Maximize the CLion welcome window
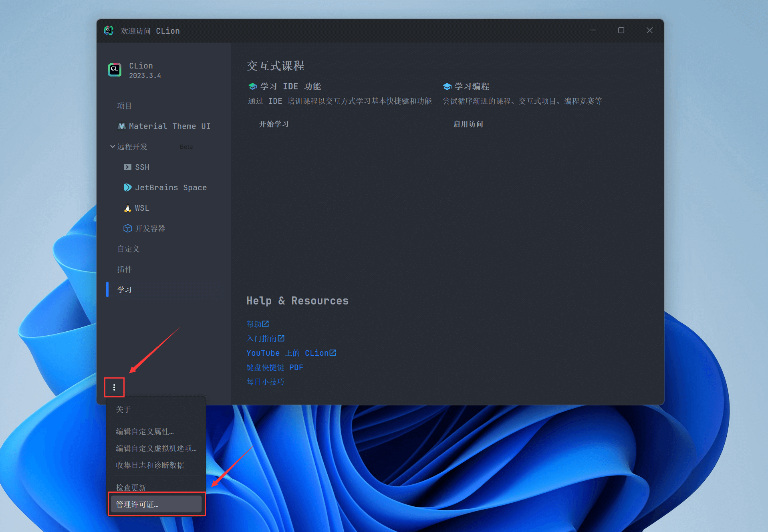 pos(621,30)
